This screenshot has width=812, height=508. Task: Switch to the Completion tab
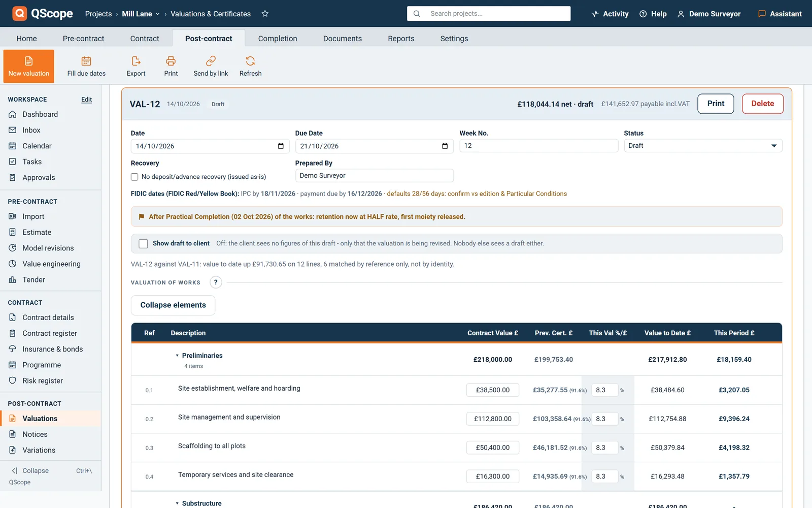278,39
